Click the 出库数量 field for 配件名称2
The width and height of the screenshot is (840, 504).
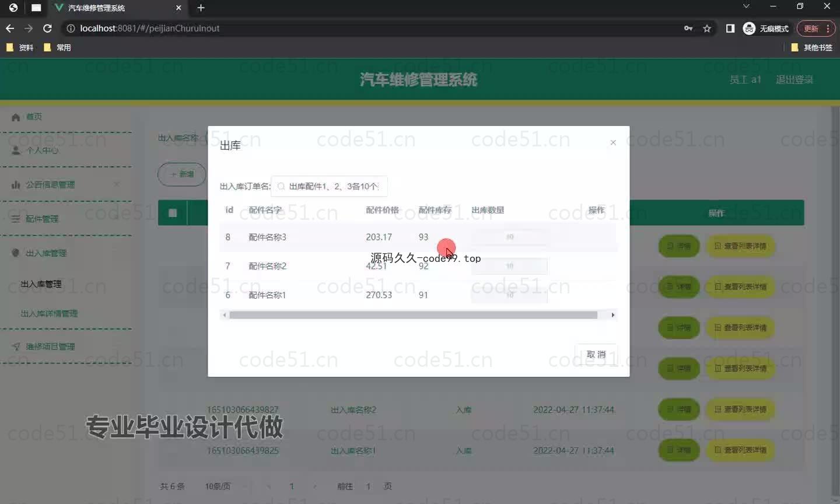click(x=509, y=266)
